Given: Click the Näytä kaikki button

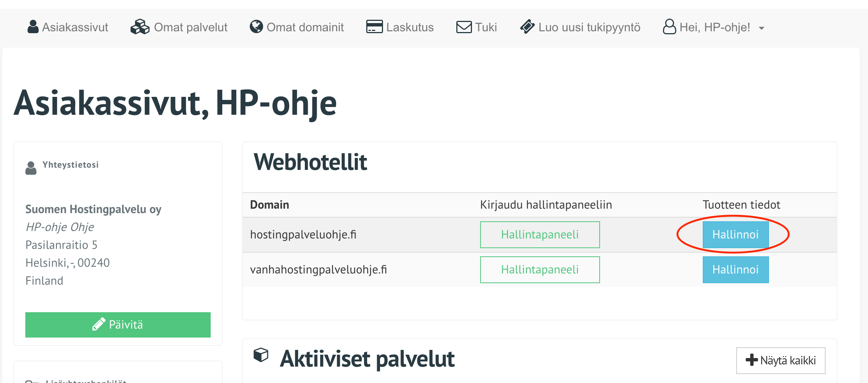Looking at the screenshot, I should [x=781, y=360].
